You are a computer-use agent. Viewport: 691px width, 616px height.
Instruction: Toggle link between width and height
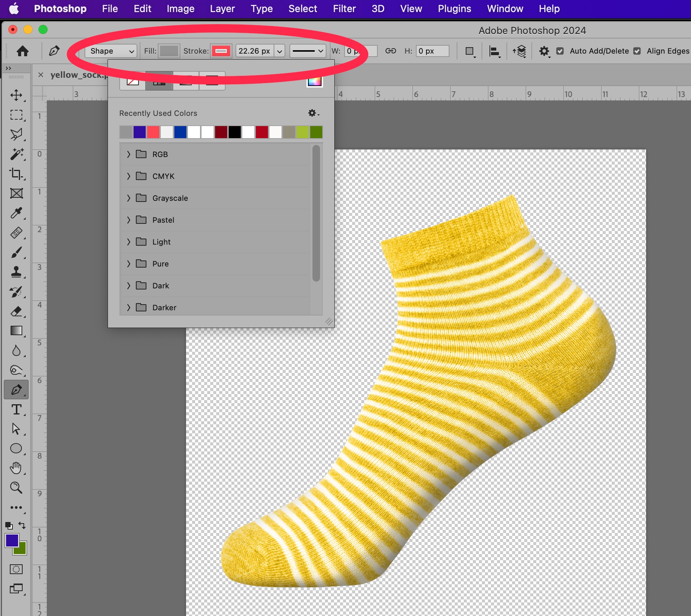(x=391, y=51)
